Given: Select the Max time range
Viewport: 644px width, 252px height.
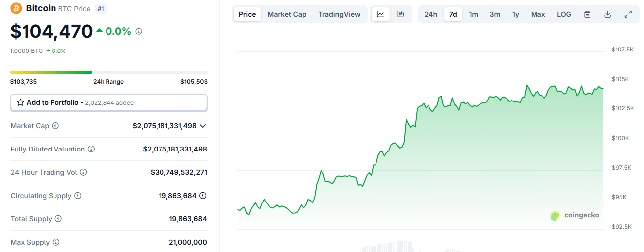Looking at the screenshot, I should pos(538,14).
